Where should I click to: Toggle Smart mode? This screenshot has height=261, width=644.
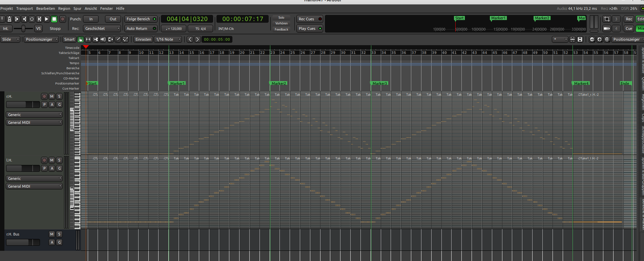coord(69,39)
